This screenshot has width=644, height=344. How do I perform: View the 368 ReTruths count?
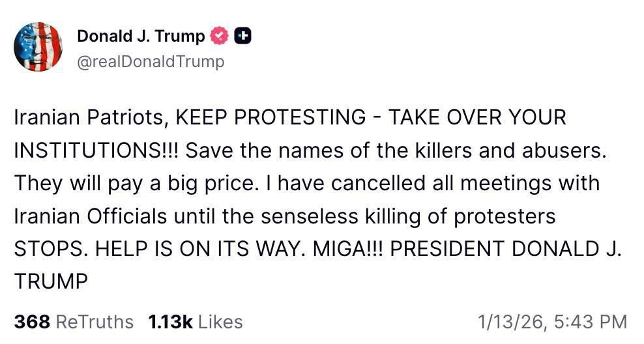click(33, 322)
